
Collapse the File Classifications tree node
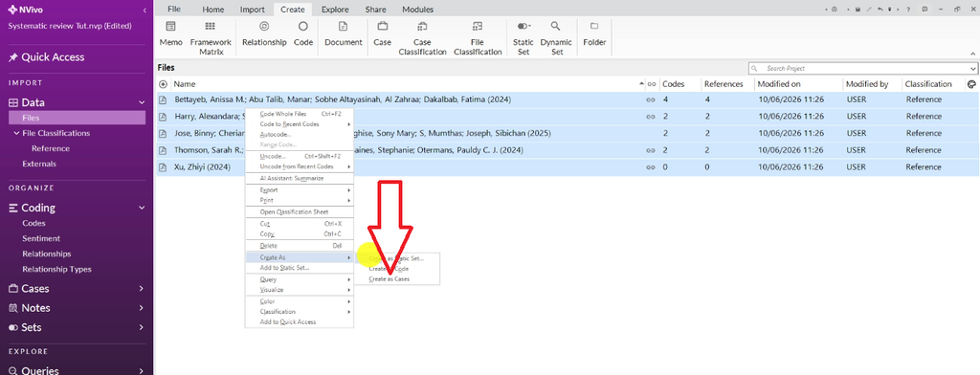coord(16,133)
